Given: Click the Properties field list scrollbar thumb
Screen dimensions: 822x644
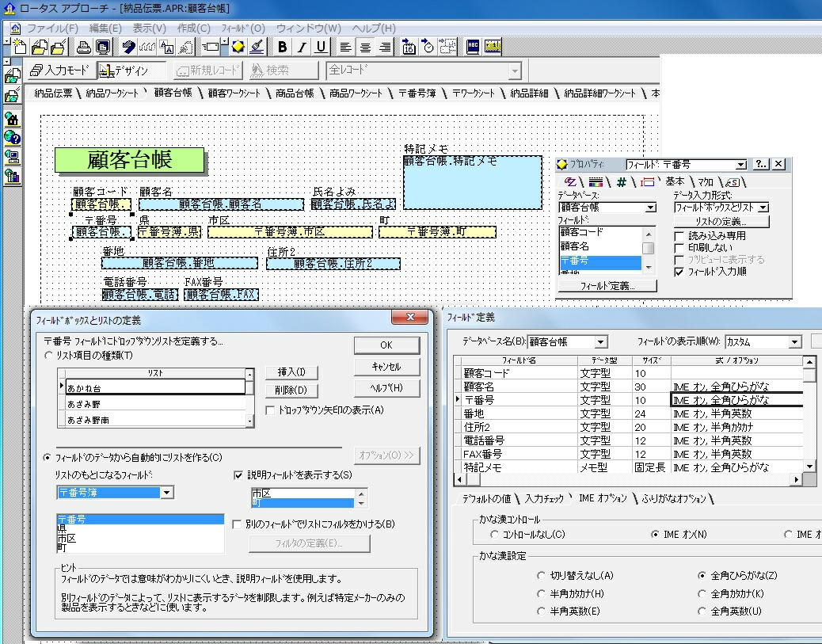Looking at the screenshot, I should (649, 248).
